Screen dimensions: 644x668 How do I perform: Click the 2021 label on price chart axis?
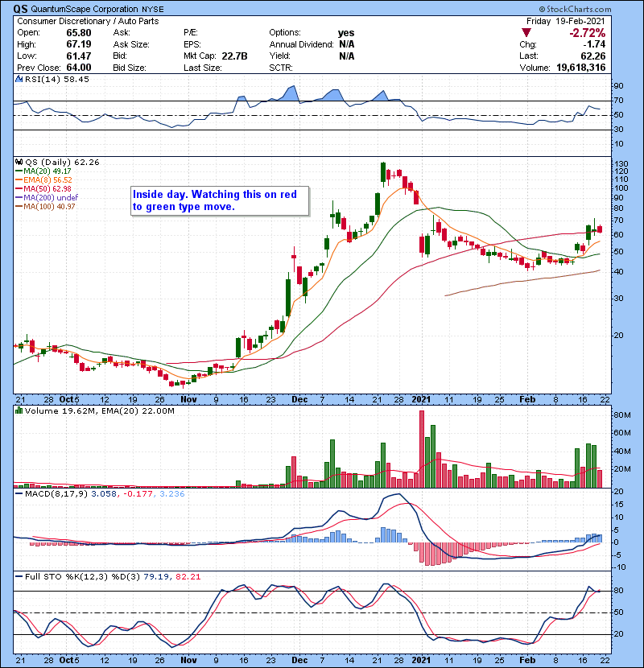[x=421, y=400]
